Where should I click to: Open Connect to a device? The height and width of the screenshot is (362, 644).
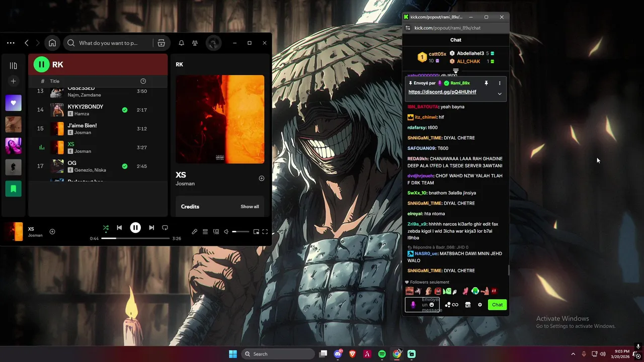[x=216, y=232]
